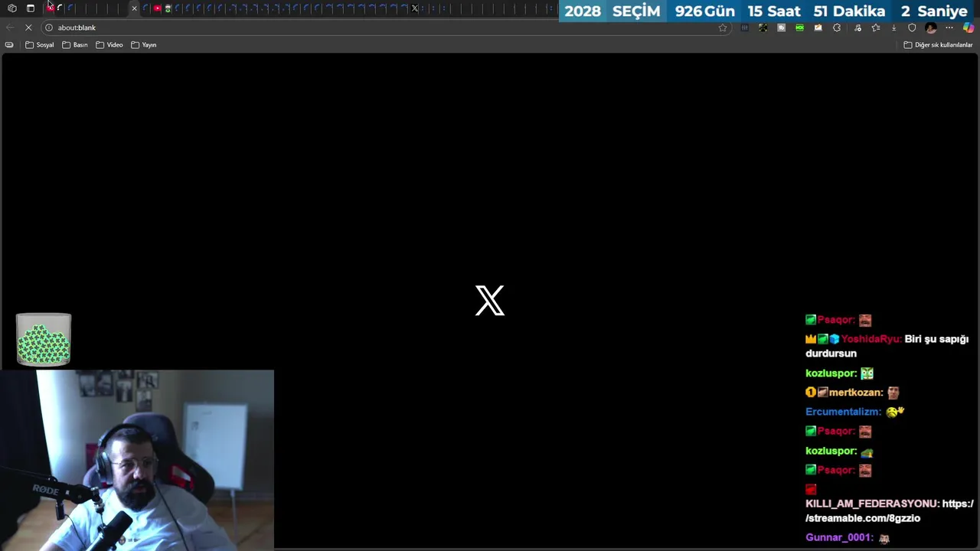Open the dark equalizer extension icon

coord(744,28)
